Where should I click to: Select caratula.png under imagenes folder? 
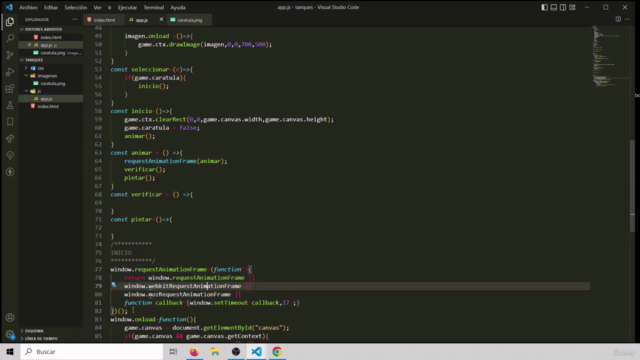pyautogui.click(x=53, y=83)
